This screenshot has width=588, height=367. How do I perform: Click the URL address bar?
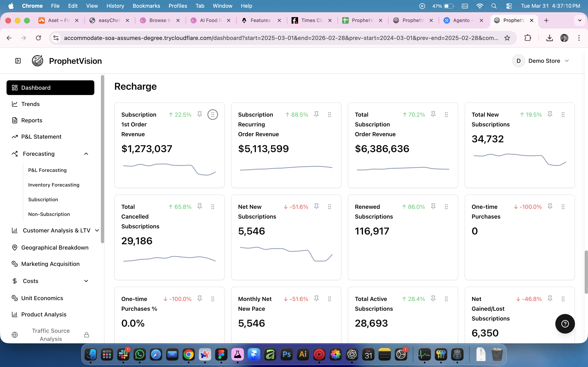280,38
